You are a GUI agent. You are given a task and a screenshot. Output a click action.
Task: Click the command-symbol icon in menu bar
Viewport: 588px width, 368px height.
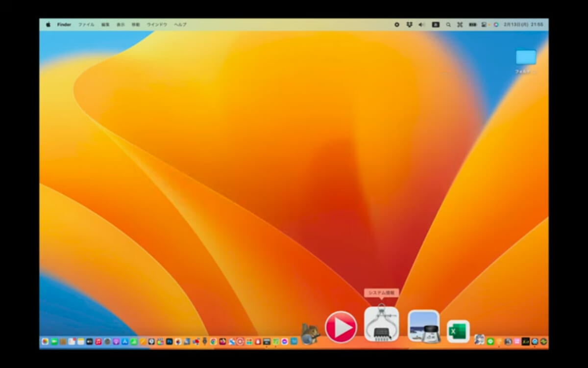pos(460,25)
